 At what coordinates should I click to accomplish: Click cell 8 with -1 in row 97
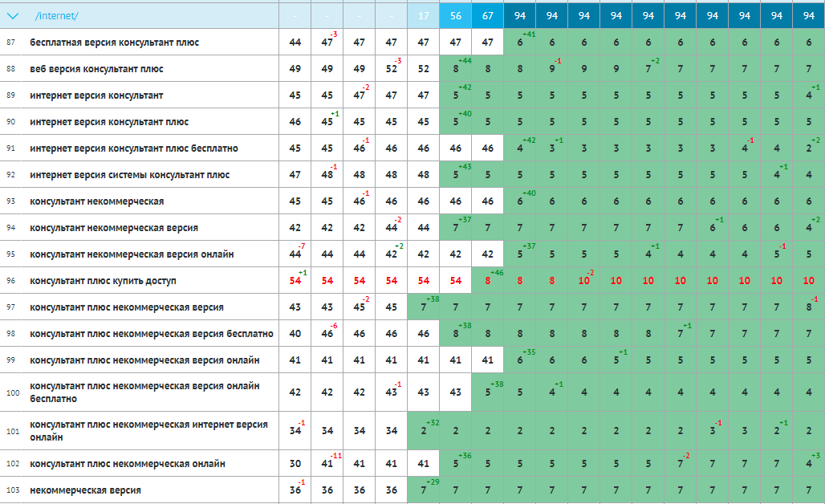pyautogui.click(x=809, y=307)
